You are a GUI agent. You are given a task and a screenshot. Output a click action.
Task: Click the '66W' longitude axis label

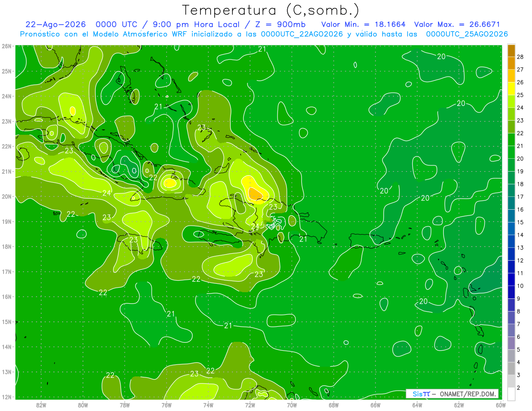click(x=376, y=405)
